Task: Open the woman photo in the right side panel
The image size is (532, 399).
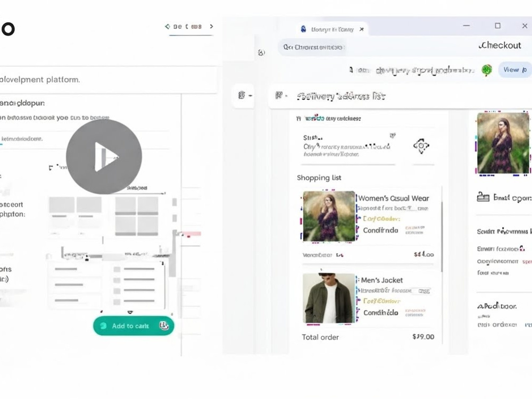Action: pyautogui.click(x=503, y=143)
